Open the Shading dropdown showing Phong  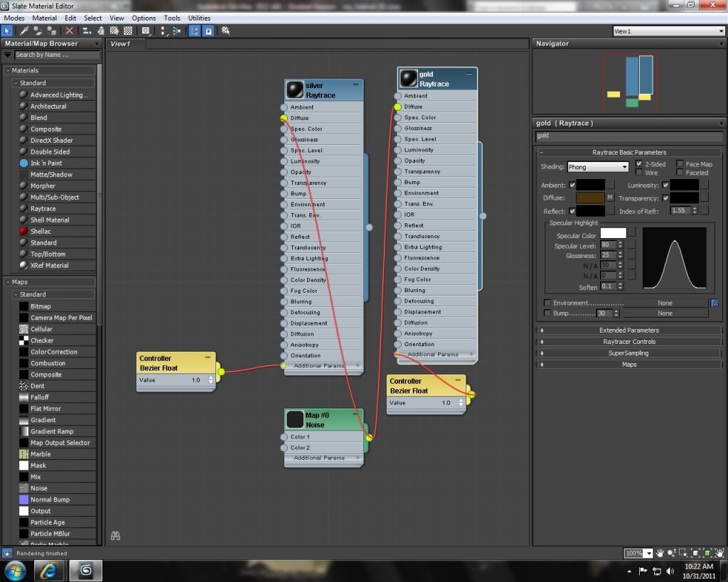pos(598,167)
